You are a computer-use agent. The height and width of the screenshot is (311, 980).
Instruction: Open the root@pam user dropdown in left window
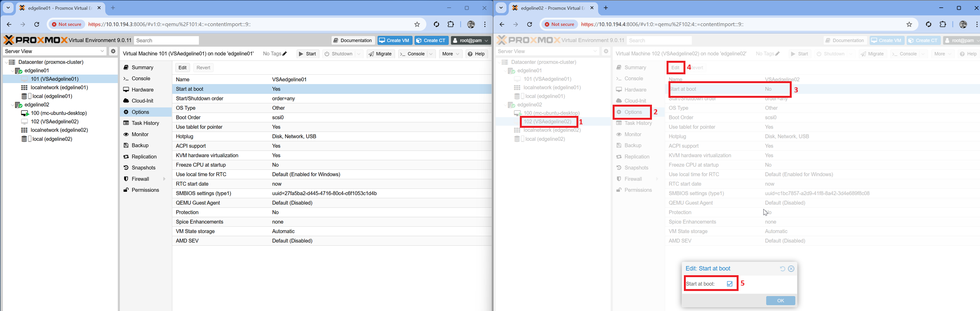pyautogui.click(x=471, y=40)
